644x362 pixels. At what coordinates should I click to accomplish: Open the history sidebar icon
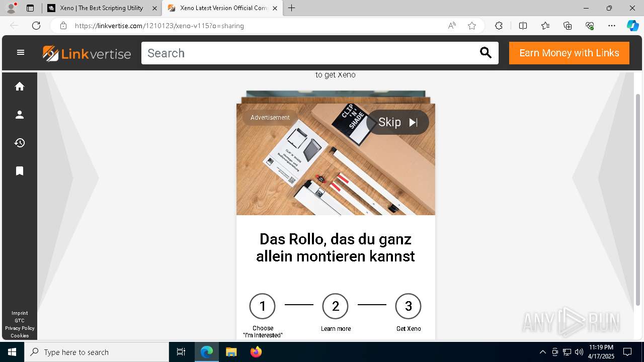click(x=20, y=143)
